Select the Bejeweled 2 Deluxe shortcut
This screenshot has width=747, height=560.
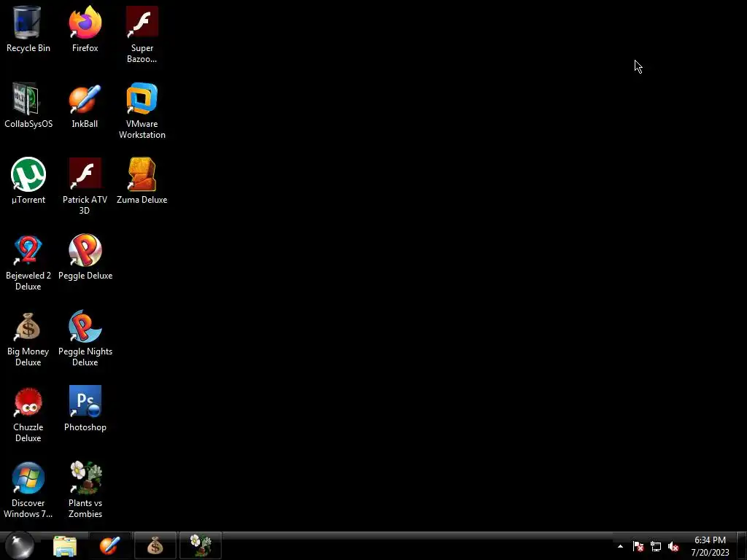[28, 262]
